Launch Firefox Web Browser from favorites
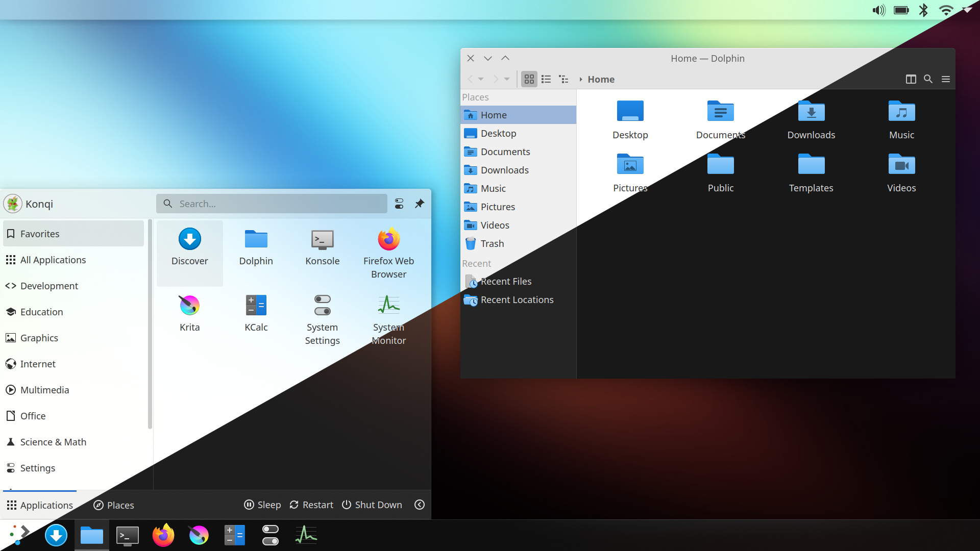This screenshot has width=980, height=551. click(x=388, y=253)
